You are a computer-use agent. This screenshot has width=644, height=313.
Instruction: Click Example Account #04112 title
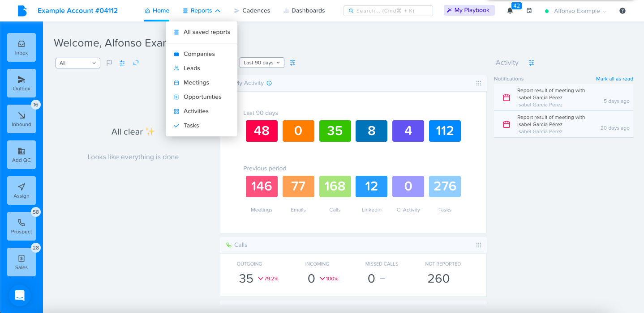(77, 11)
